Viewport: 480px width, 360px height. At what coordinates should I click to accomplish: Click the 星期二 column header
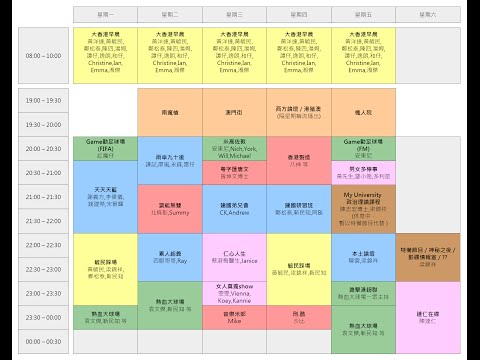tap(170, 15)
